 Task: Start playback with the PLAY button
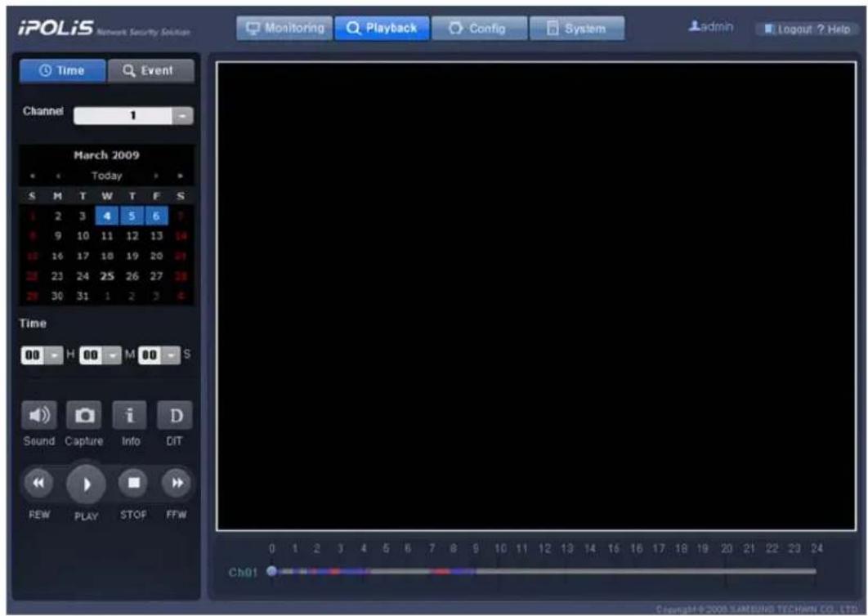tap(86, 484)
